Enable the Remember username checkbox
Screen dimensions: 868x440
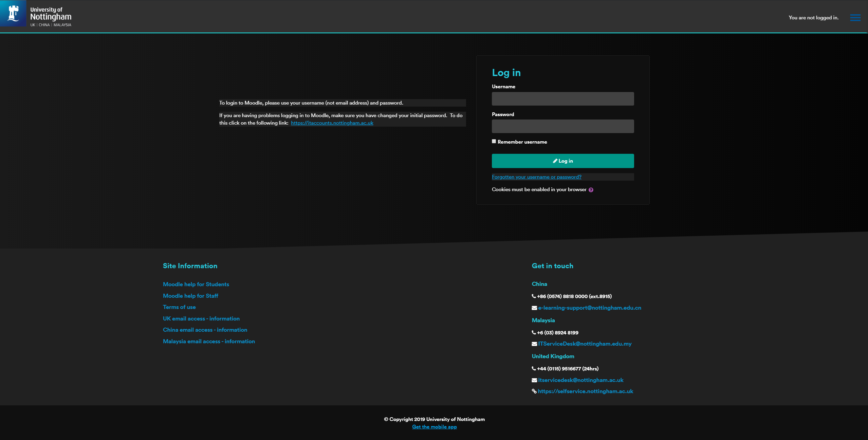pyautogui.click(x=494, y=142)
